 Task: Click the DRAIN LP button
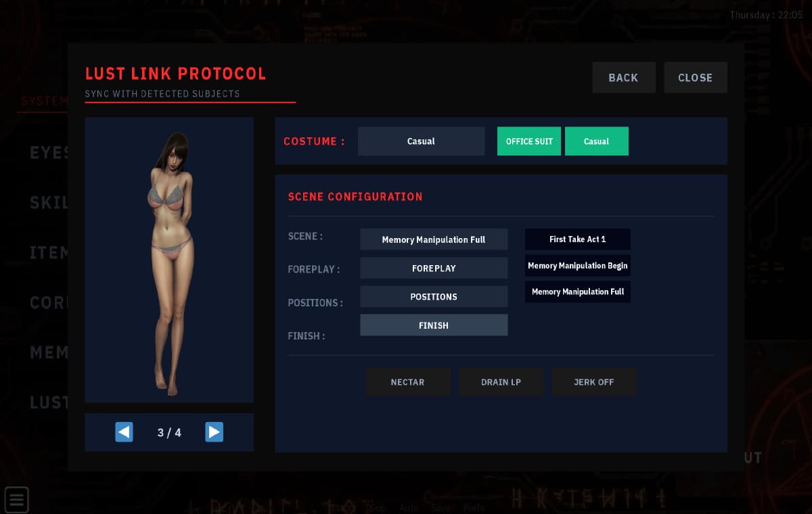coord(501,382)
